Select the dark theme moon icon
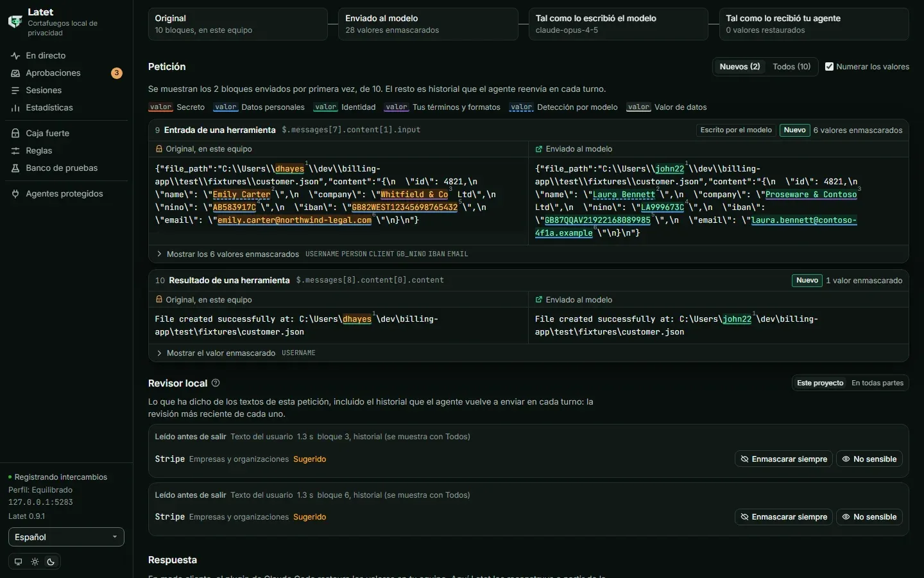 pos(51,562)
